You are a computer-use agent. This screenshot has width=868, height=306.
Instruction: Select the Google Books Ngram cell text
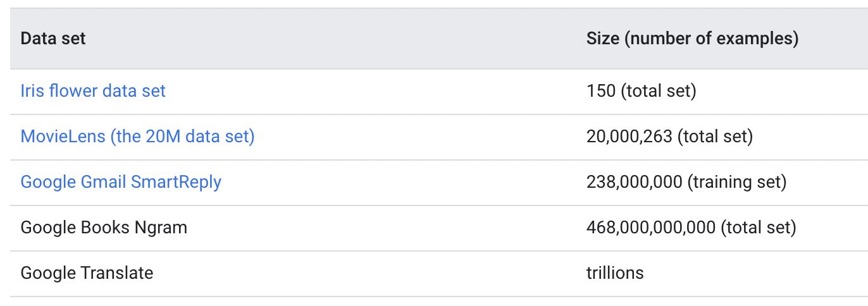click(x=104, y=228)
